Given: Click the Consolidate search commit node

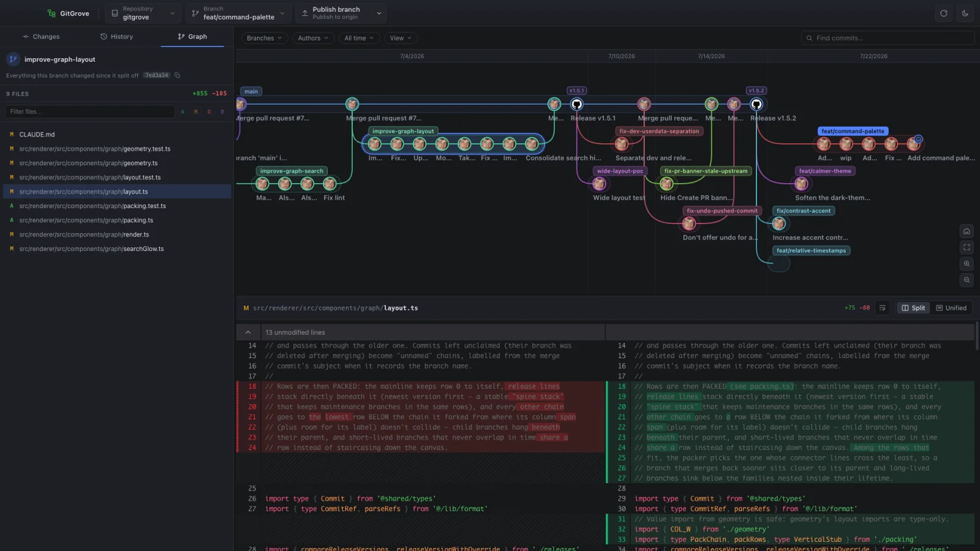Looking at the screenshot, I should (532, 144).
